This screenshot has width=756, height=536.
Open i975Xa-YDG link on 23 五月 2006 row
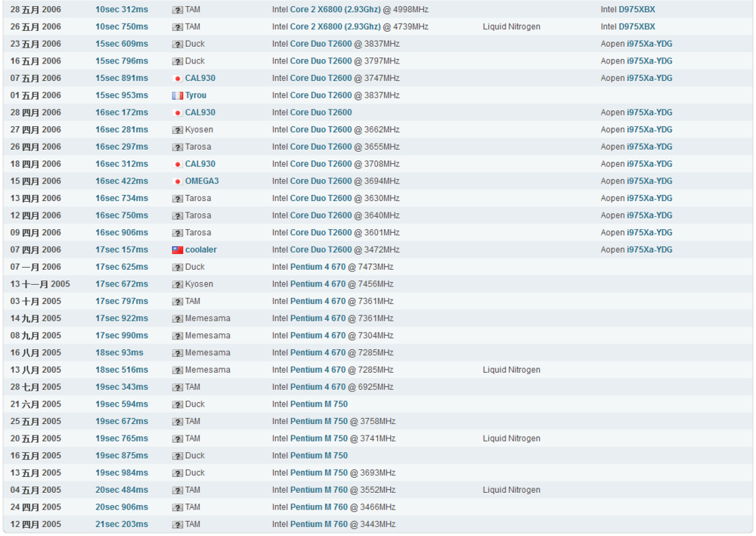649,44
